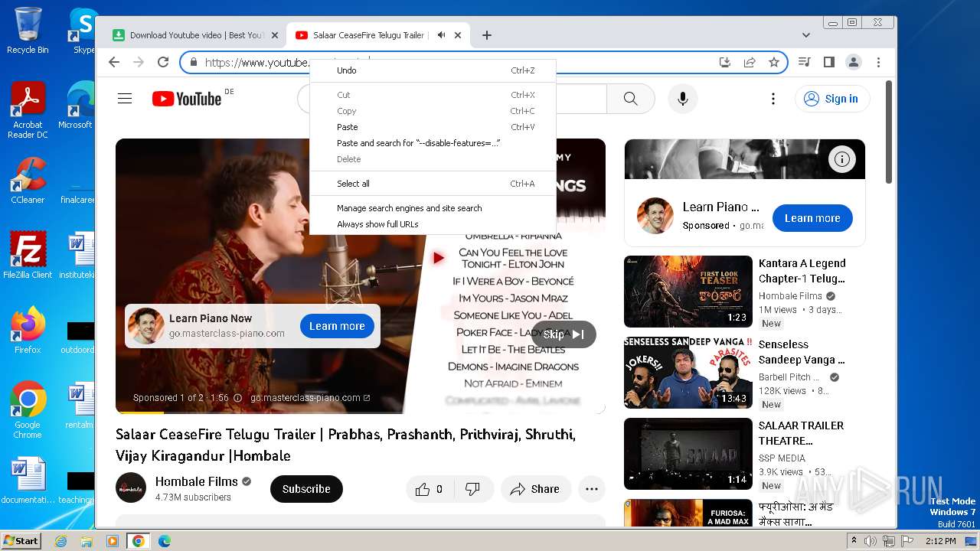This screenshot has width=980, height=551.
Task: Open Kantara A Legend Chapter-1 thumbnail
Action: pos(688,292)
